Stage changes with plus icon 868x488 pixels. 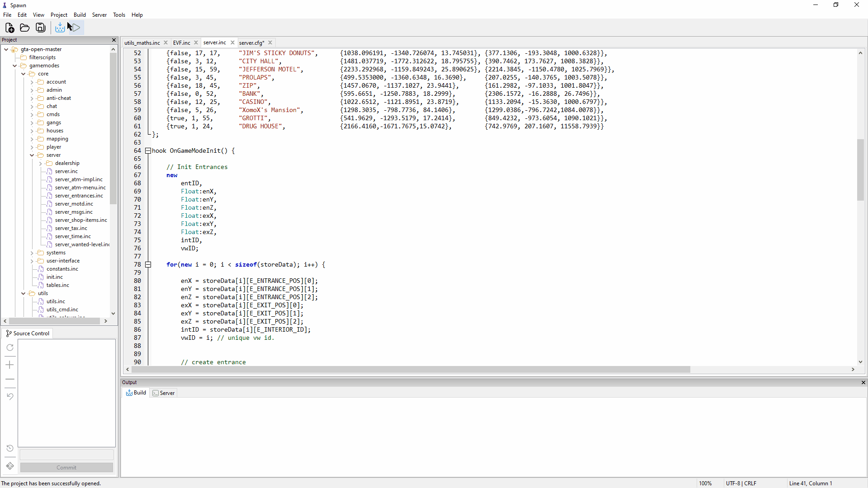tap(10, 365)
